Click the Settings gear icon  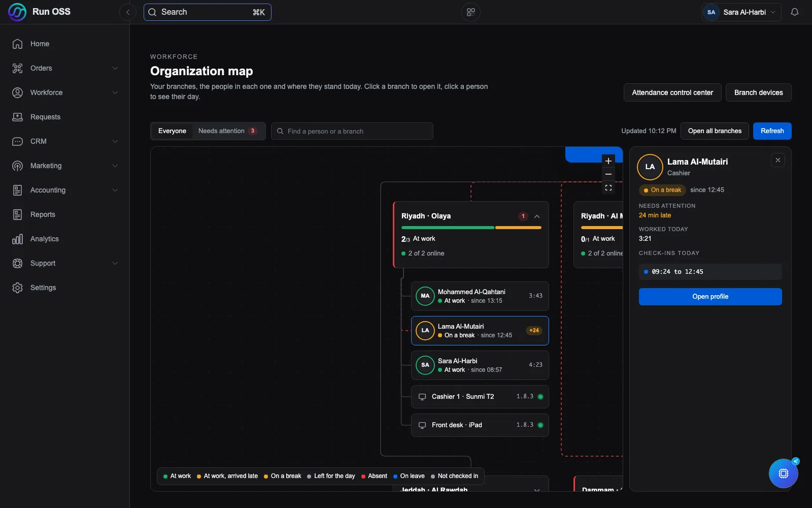click(17, 288)
